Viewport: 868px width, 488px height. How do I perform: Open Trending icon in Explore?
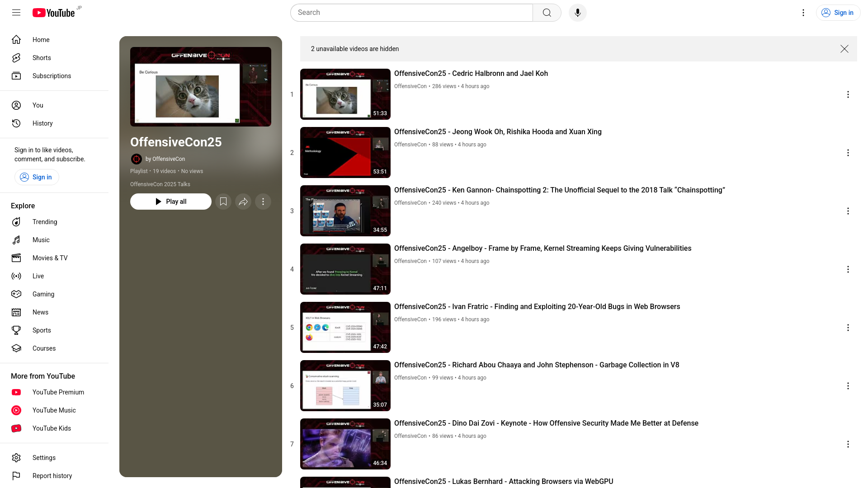16,222
